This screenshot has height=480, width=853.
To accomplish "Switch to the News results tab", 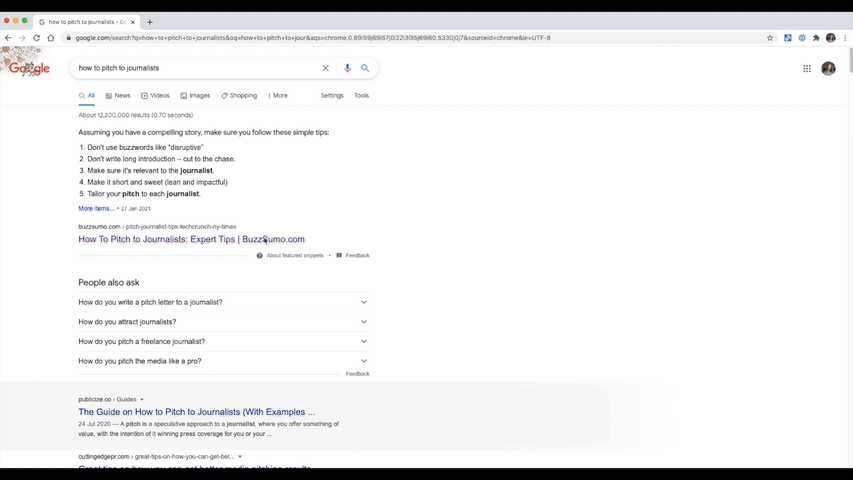I will [x=118, y=96].
